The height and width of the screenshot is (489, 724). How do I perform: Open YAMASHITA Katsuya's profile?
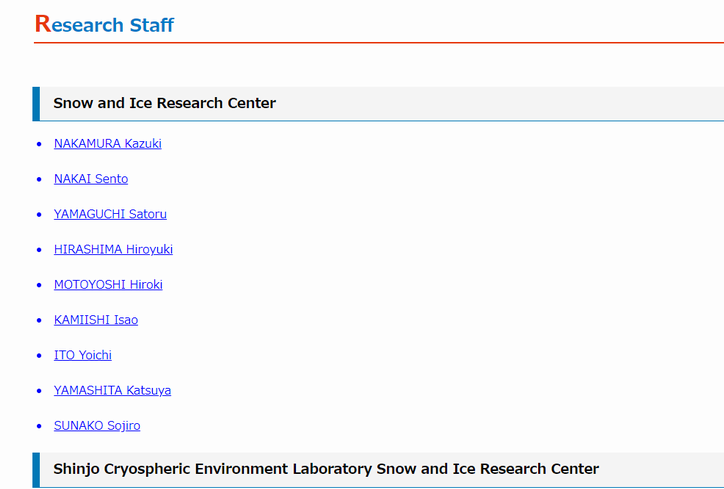(112, 390)
